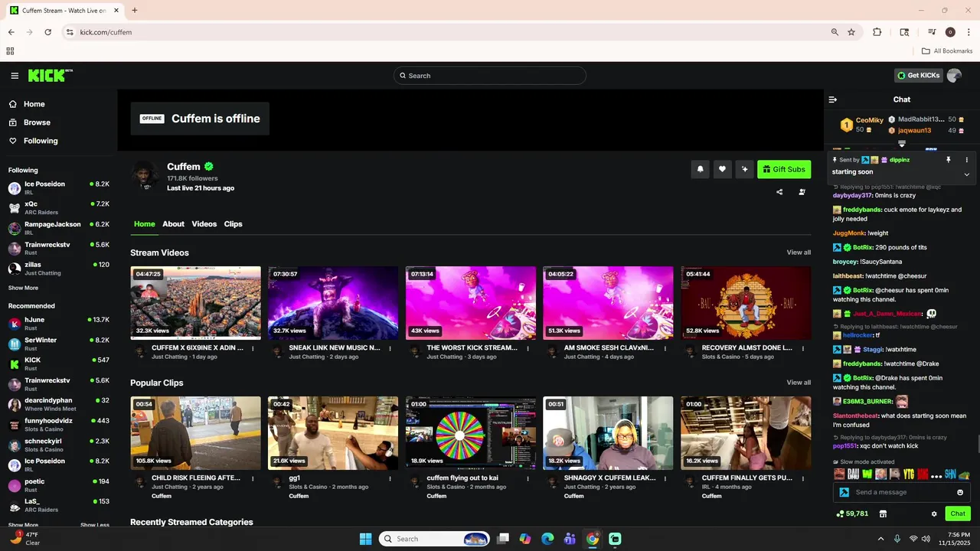Image resolution: width=980 pixels, height=551 pixels.
Task: View all Stream Videos
Action: [x=799, y=253]
